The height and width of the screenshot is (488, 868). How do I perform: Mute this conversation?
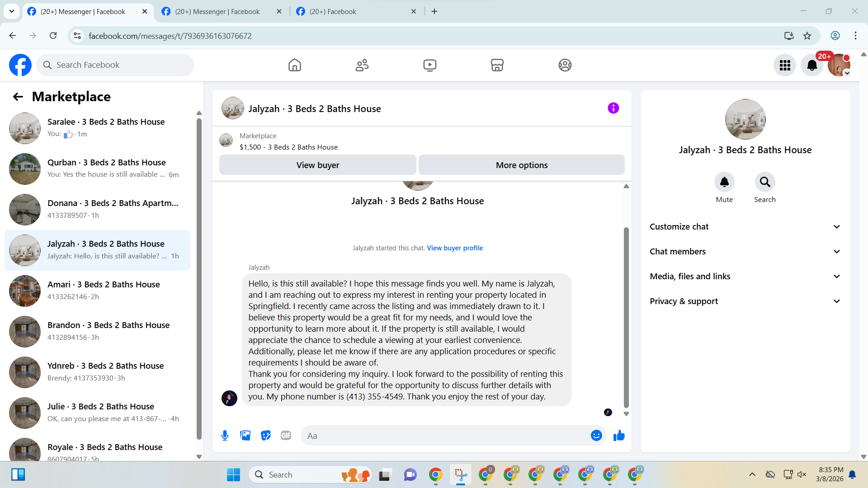[724, 182]
